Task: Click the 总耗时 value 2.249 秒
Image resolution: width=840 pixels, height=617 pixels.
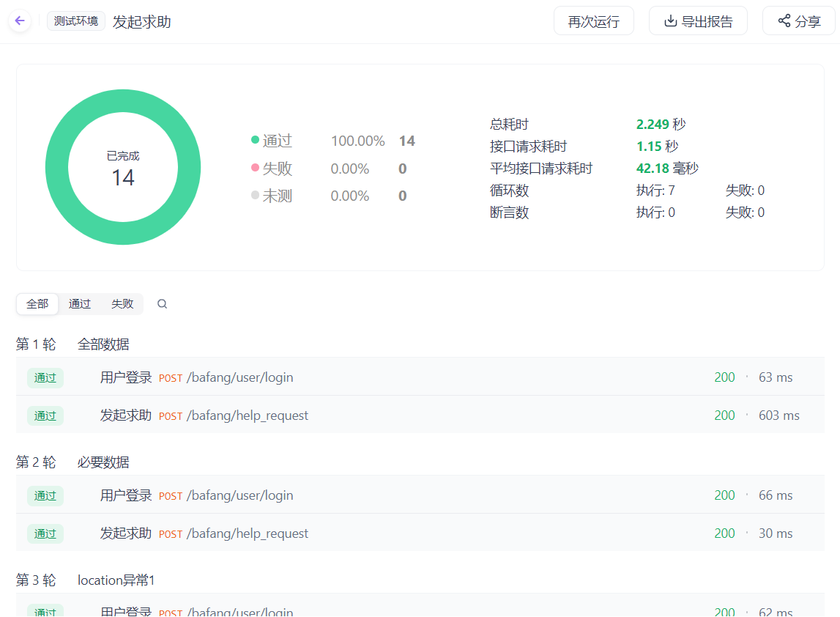Action: tap(661, 125)
